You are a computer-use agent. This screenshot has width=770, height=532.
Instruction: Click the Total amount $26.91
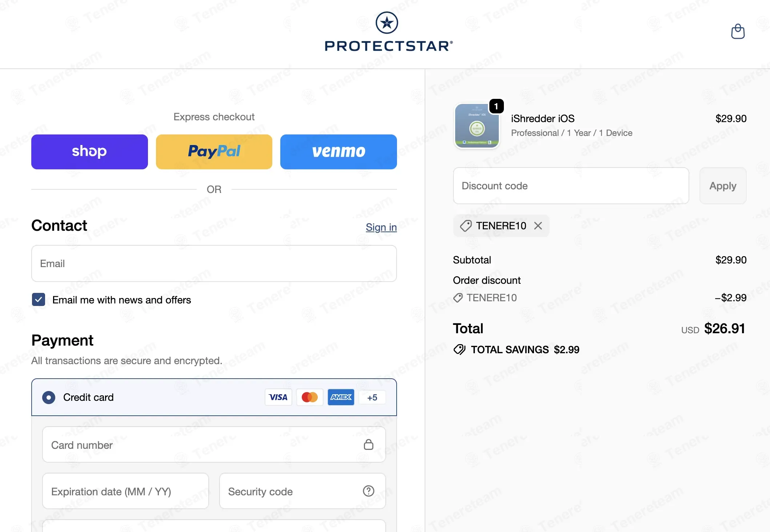tap(725, 329)
